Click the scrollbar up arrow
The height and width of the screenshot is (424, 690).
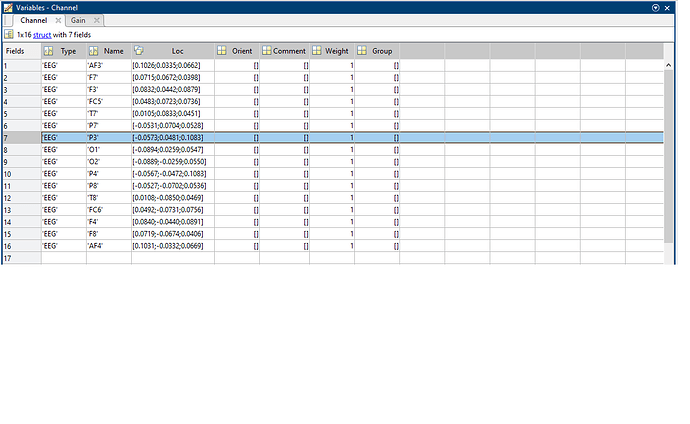(668, 65)
